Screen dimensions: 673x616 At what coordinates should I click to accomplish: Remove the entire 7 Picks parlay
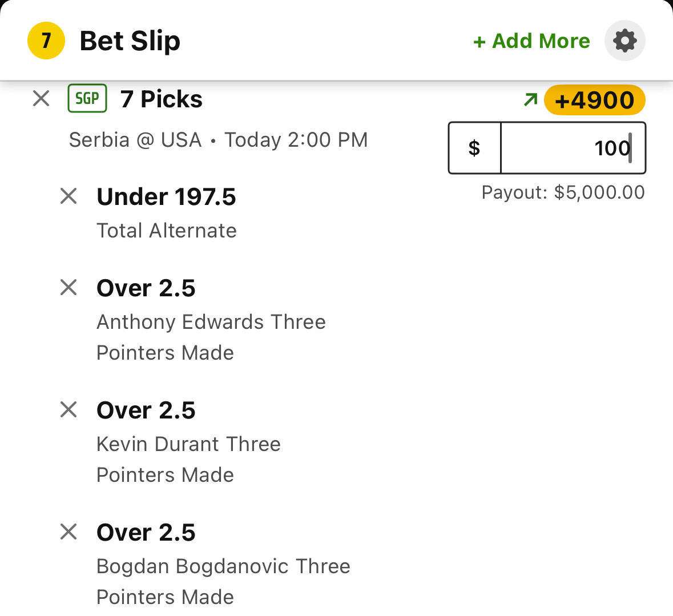tap(41, 99)
